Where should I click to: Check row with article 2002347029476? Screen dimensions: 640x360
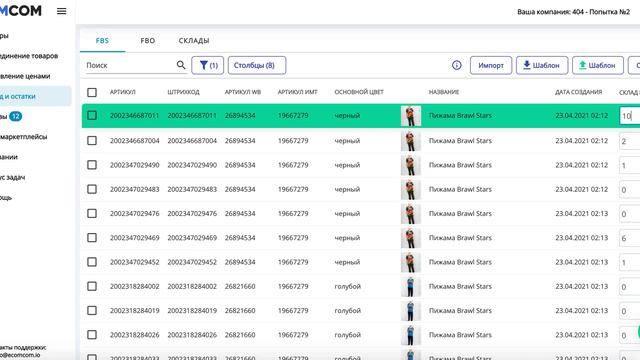point(92,213)
